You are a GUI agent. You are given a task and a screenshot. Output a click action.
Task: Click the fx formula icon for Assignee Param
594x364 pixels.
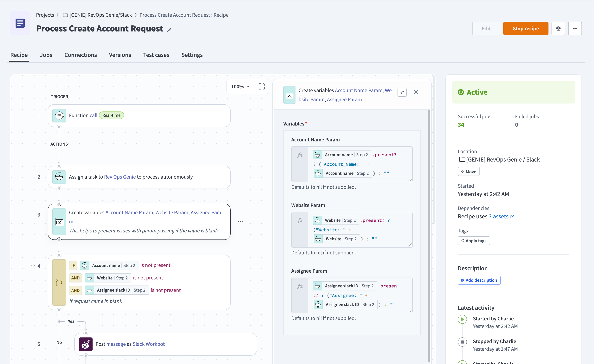[300, 286]
